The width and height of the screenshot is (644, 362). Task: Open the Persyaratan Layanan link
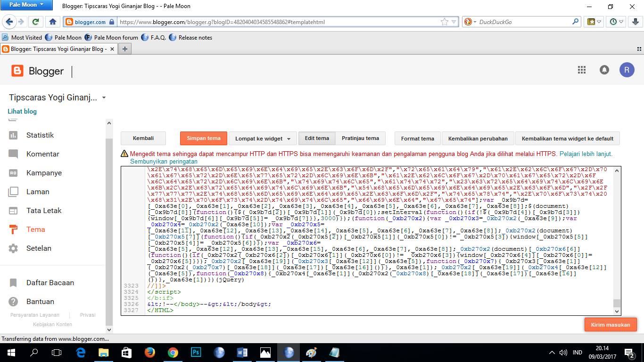point(35,315)
